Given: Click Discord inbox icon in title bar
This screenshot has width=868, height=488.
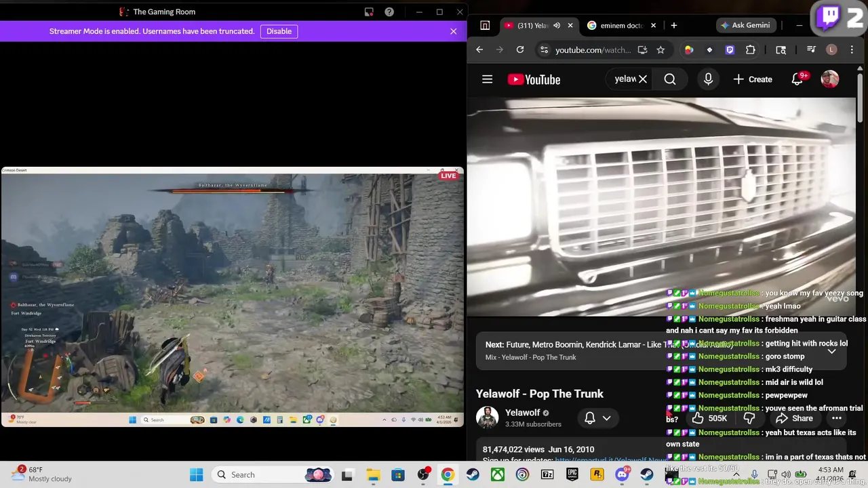Looking at the screenshot, I should coord(369,12).
